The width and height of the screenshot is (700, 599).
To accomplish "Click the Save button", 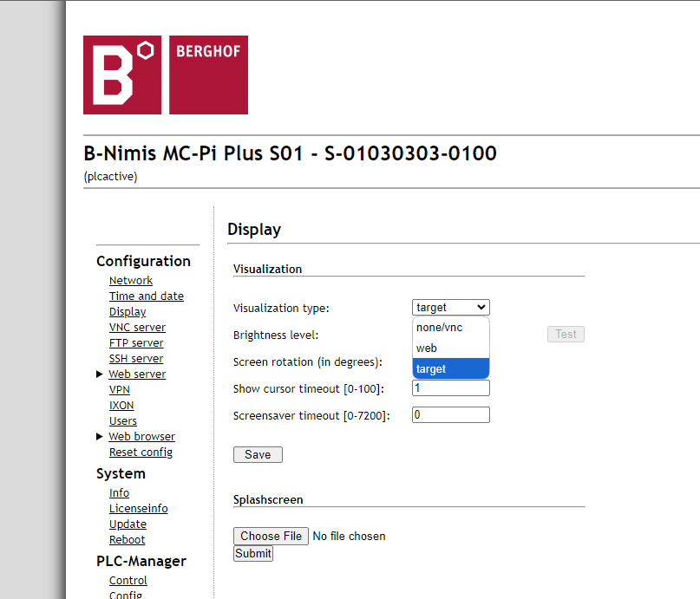I will pyautogui.click(x=258, y=454).
